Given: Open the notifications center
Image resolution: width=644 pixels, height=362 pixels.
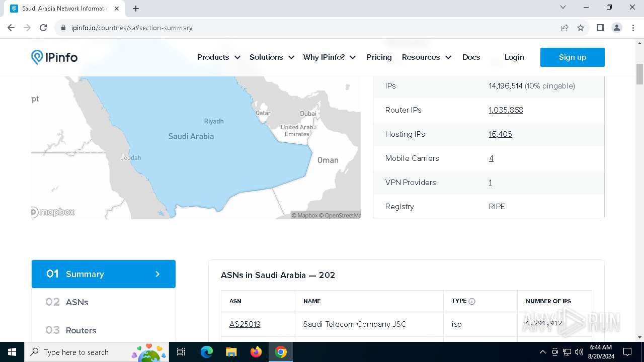Looking at the screenshot, I should pyautogui.click(x=627, y=352).
